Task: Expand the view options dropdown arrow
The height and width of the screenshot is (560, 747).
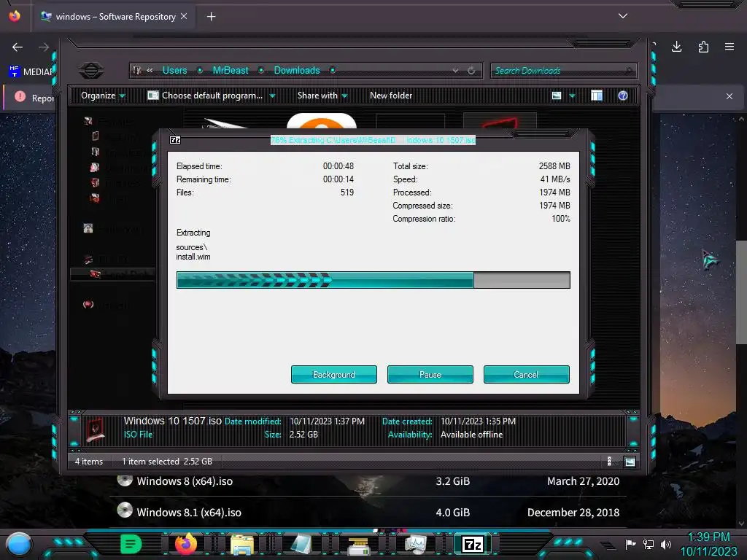Action: pyautogui.click(x=572, y=96)
